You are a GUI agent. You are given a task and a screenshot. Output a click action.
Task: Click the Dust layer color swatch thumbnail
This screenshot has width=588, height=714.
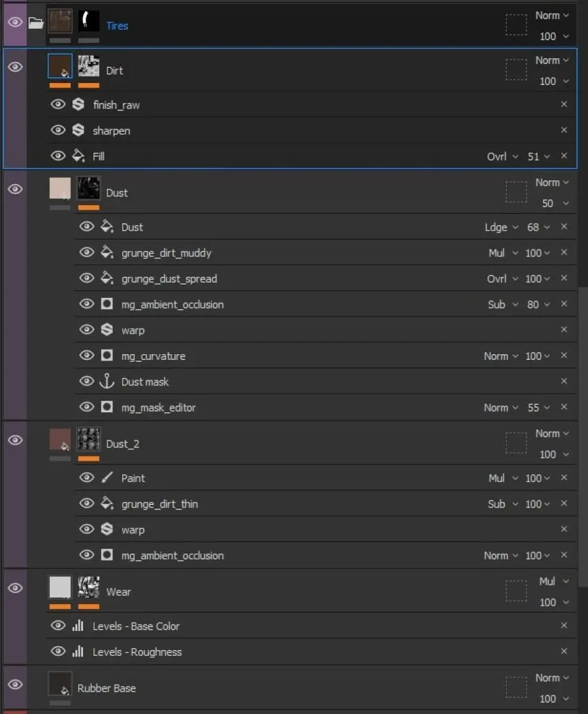pyautogui.click(x=60, y=188)
